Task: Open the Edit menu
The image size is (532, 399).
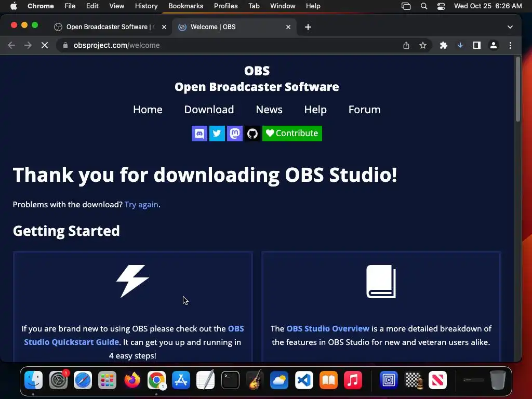Action: click(x=92, y=6)
